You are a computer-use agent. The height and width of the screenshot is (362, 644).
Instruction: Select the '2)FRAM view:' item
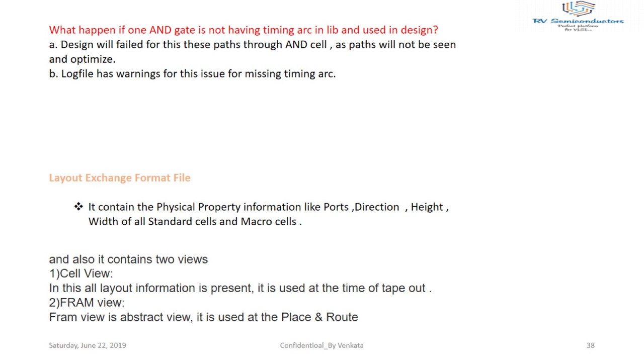(x=87, y=303)
